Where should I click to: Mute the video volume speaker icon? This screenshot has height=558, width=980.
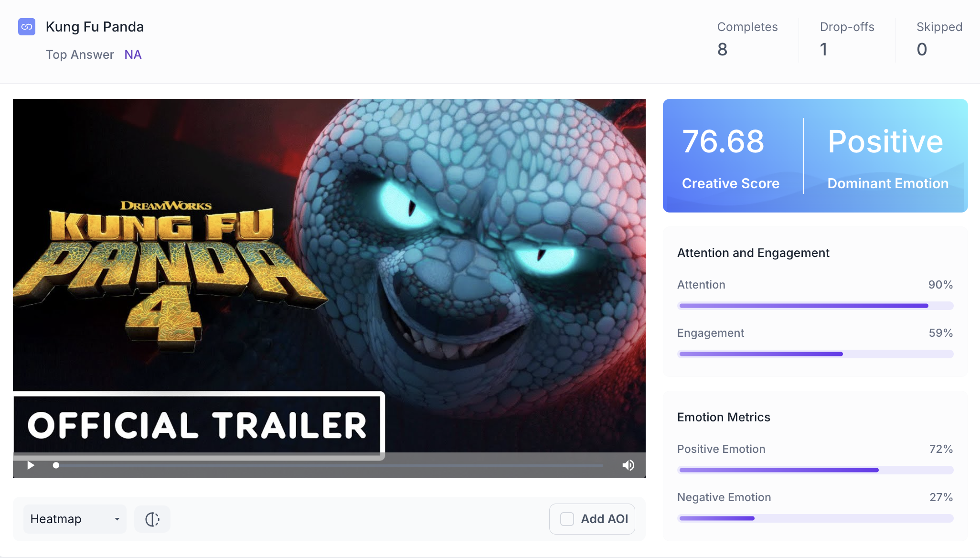pos(628,465)
